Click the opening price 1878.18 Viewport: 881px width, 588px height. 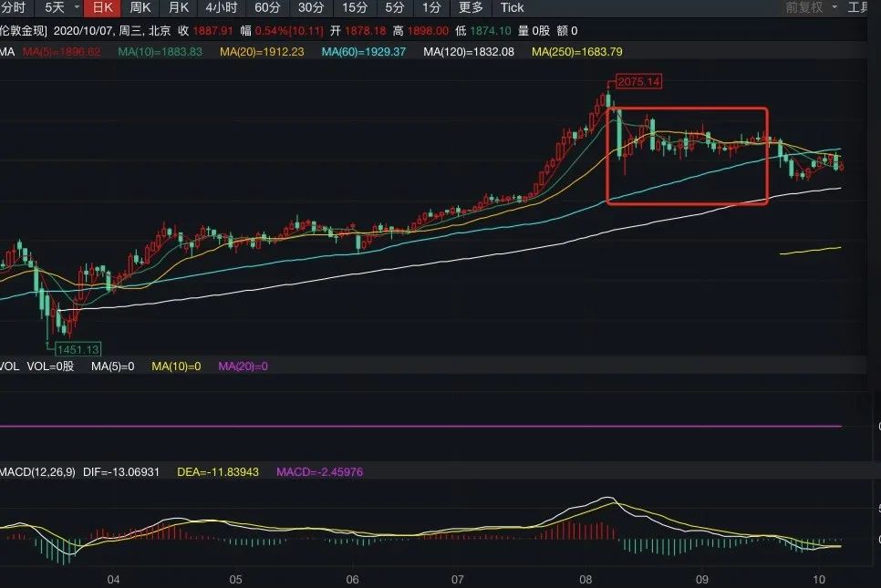[x=366, y=31]
